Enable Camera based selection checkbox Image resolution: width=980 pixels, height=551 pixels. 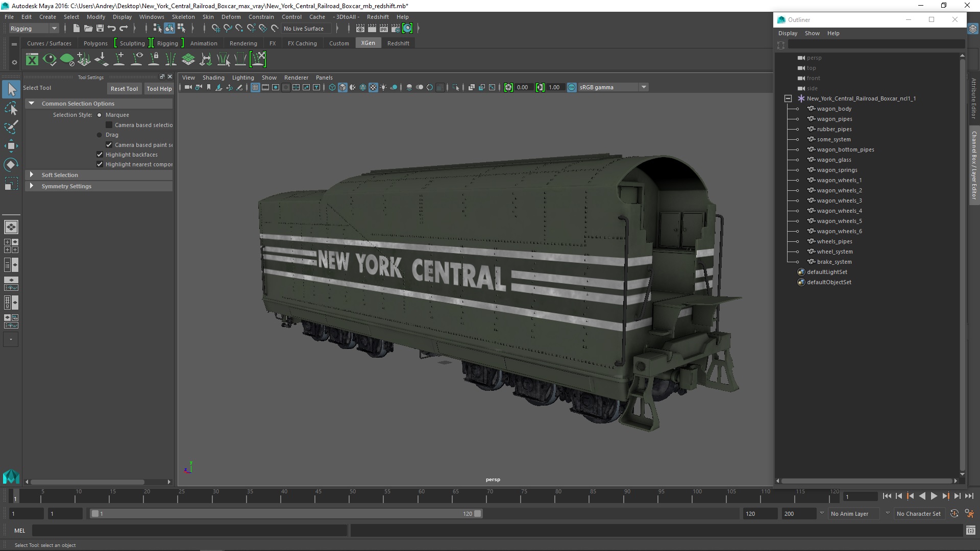click(x=109, y=125)
